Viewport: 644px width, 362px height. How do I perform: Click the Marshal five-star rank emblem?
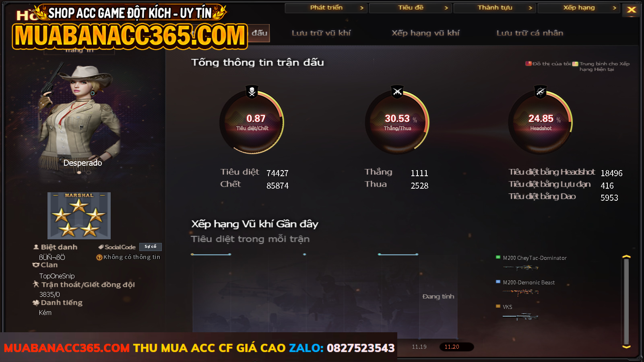(x=79, y=216)
